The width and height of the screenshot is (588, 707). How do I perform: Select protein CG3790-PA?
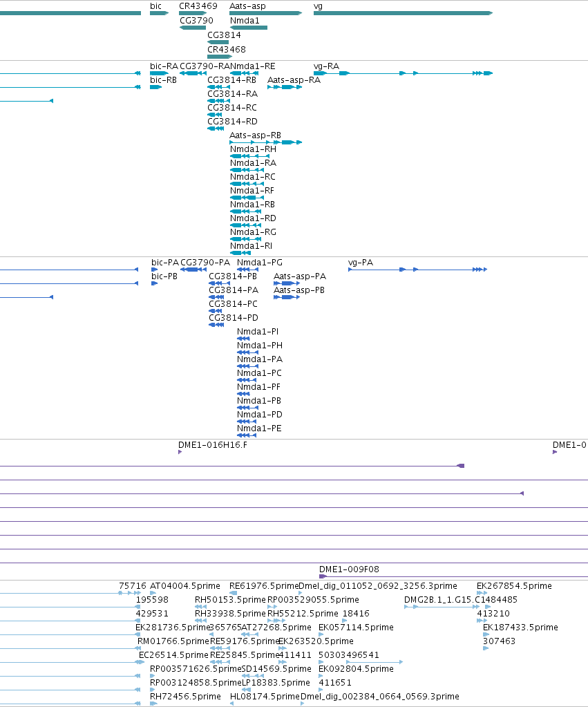click(x=193, y=270)
